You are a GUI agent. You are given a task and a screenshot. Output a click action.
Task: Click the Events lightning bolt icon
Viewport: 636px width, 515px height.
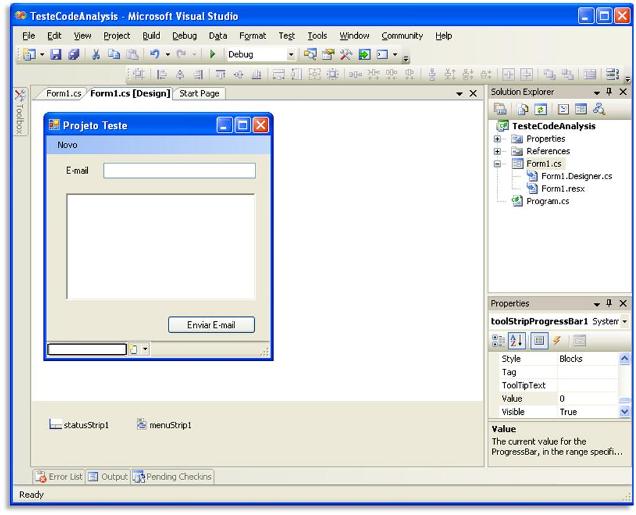(556, 341)
